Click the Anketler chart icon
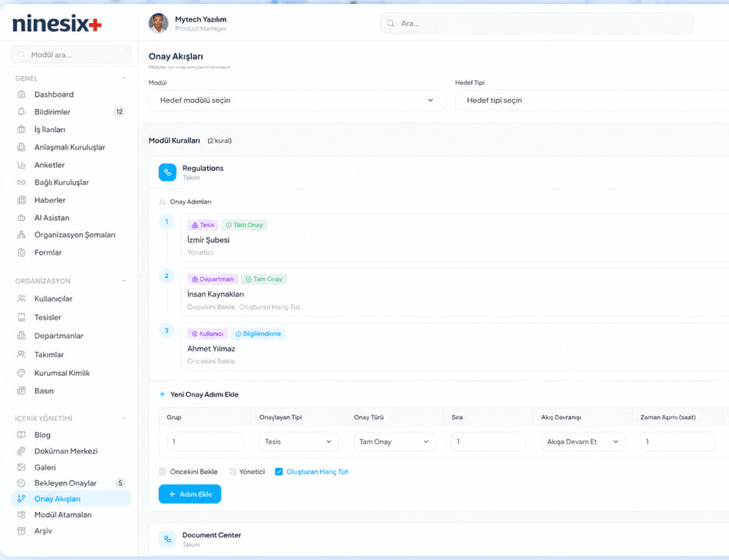 pyautogui.click(x=21, y=165)
